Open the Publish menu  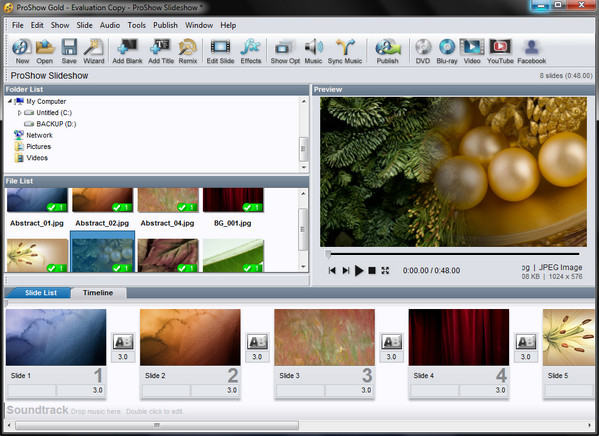[165, 25]
